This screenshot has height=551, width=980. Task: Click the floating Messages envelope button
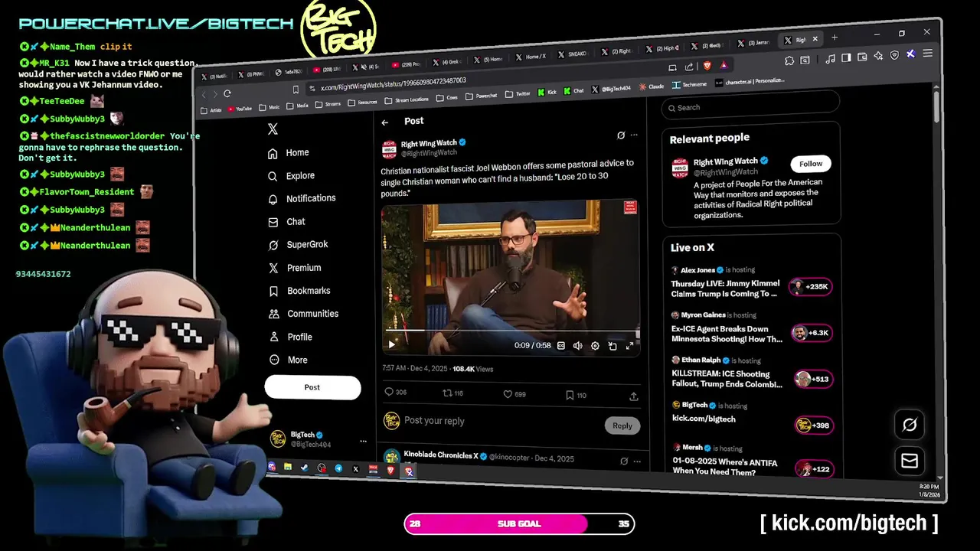[910, 461]
